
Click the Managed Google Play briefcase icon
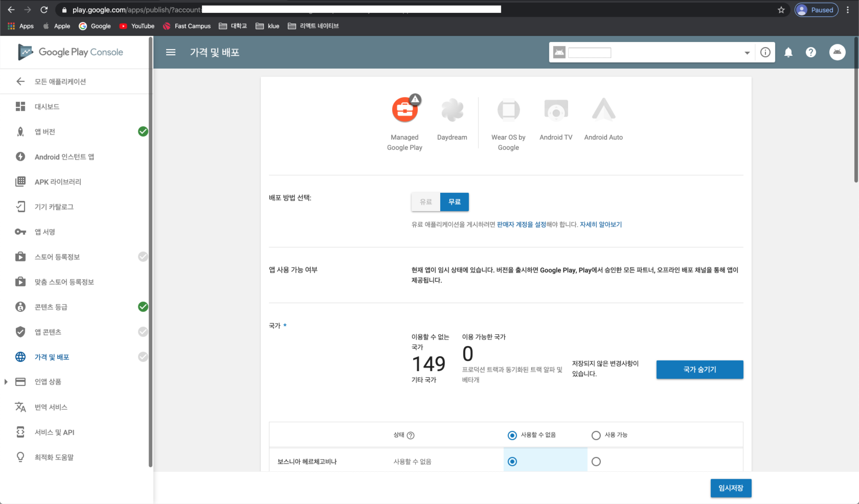point(405,110)
